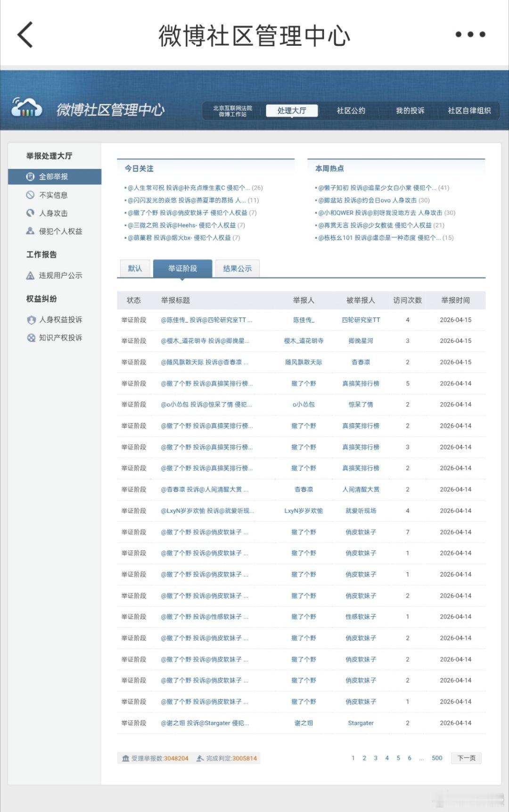Go to page 2 of results

(364, 758)
